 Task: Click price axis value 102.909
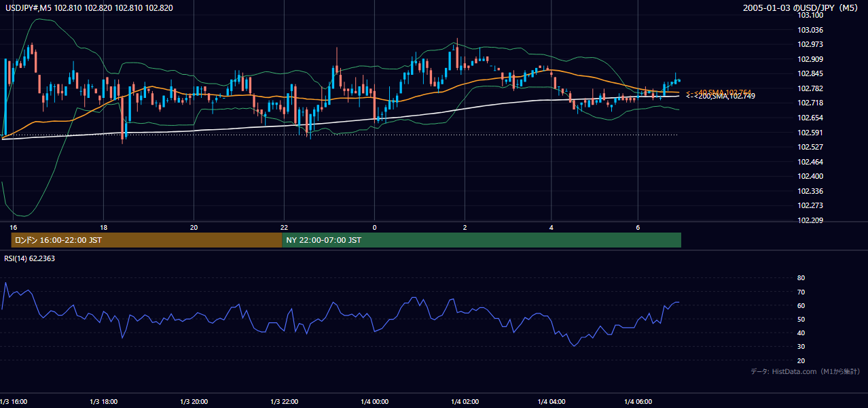click(x=810, y=59)
